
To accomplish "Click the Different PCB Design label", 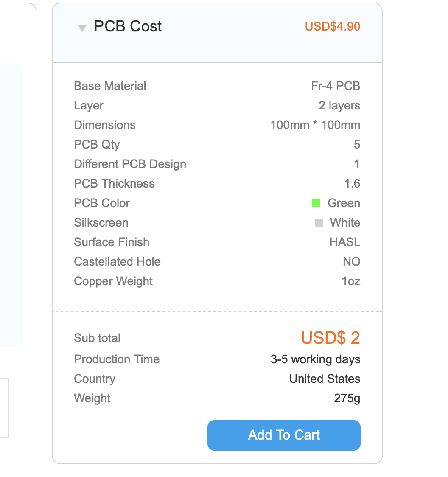I will pos(130,164).
